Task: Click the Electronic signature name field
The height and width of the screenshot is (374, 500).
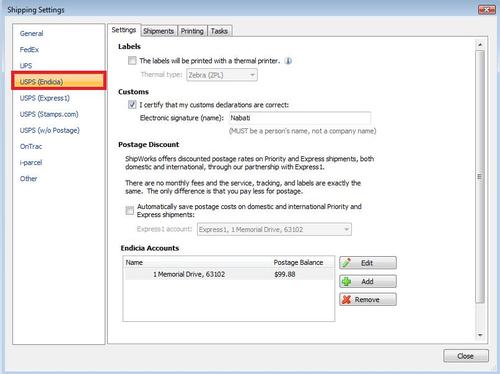Action: pos(300,118)
